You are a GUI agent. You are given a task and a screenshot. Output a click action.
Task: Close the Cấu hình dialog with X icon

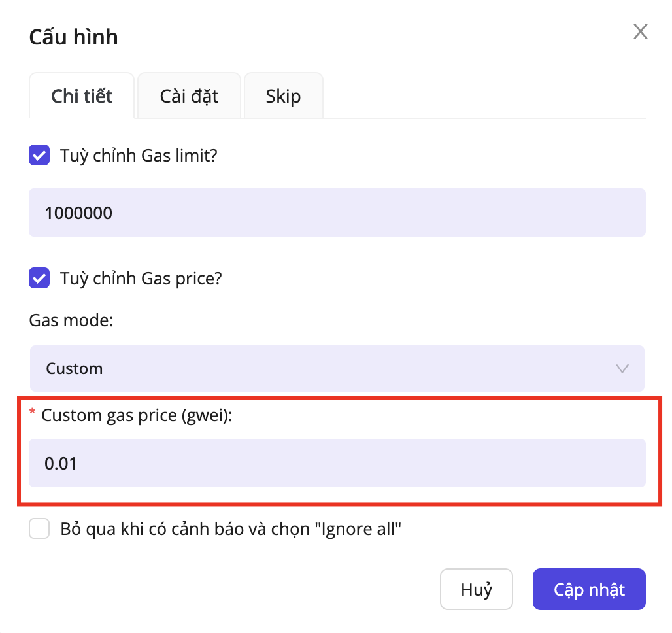click(x=640, y=31)
